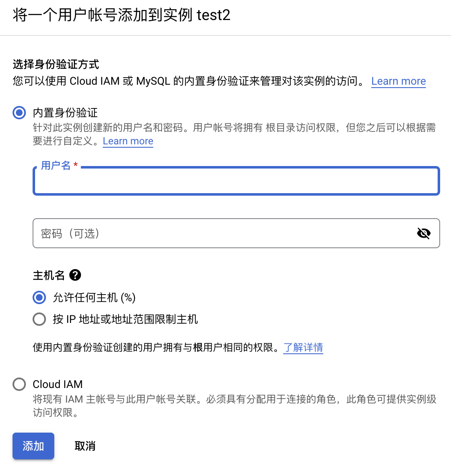Screen dimensions: 451x476
Task: Cancel with the 取消 button
Action: click(85, 446)
